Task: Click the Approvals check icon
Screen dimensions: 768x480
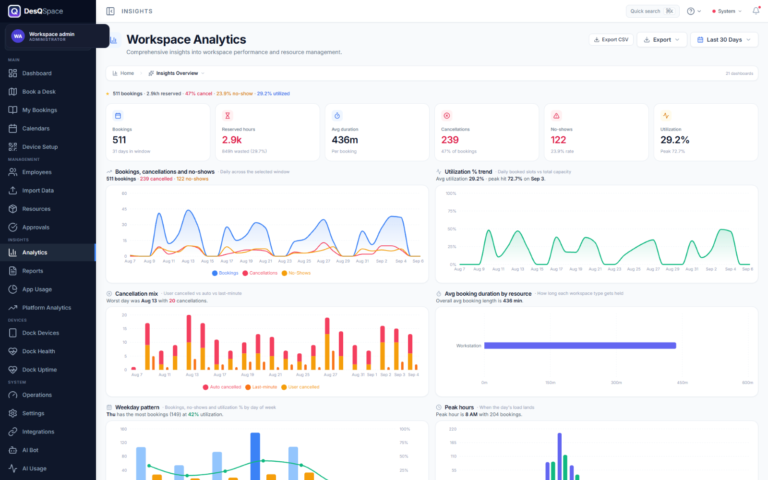Action: 13,227
